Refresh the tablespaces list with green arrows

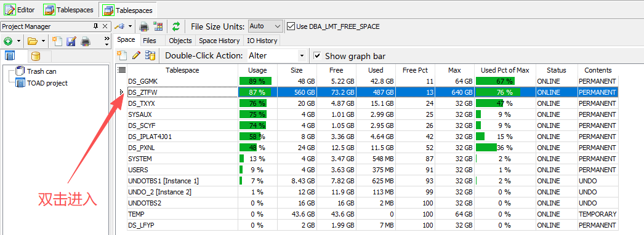176,26
